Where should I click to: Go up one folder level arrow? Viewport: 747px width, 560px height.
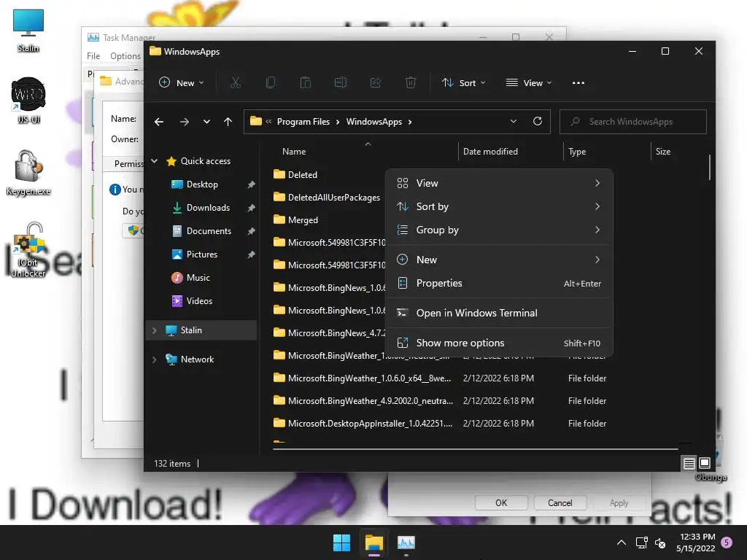(228, 122)
